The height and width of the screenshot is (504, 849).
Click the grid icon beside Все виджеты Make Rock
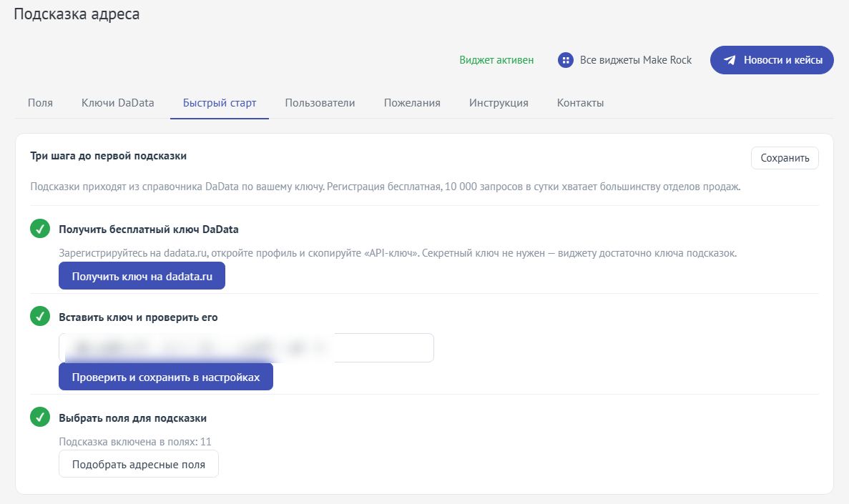coord(565,60)
